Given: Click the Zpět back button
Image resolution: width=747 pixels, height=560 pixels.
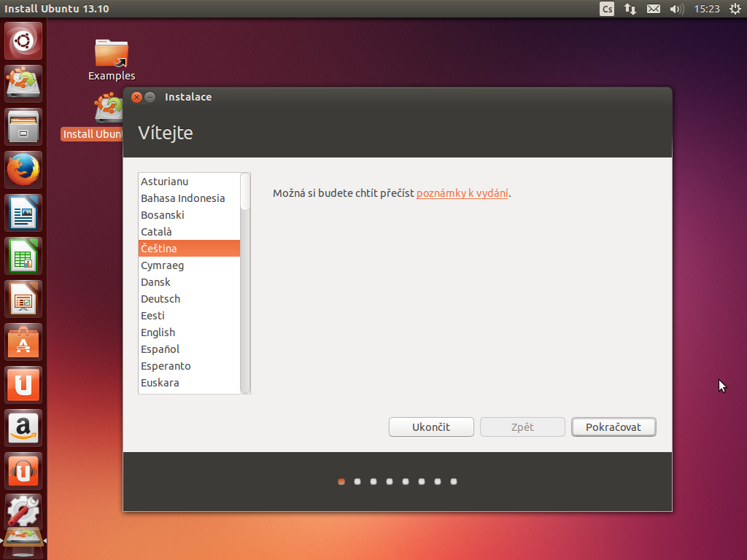Looking at the screenshot, I should 522,427.
